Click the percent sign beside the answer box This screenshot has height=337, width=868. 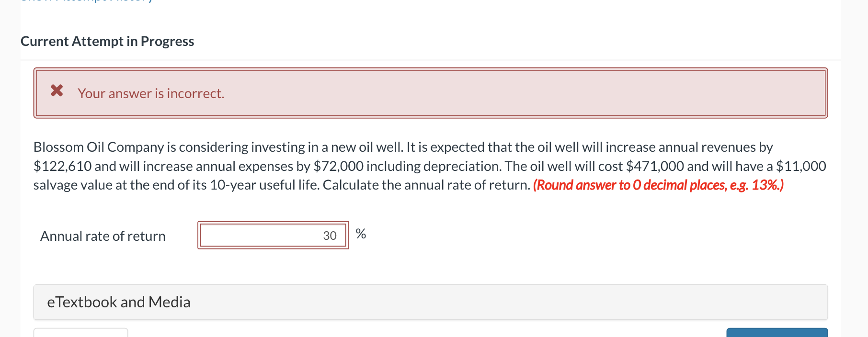coord(361,234)
